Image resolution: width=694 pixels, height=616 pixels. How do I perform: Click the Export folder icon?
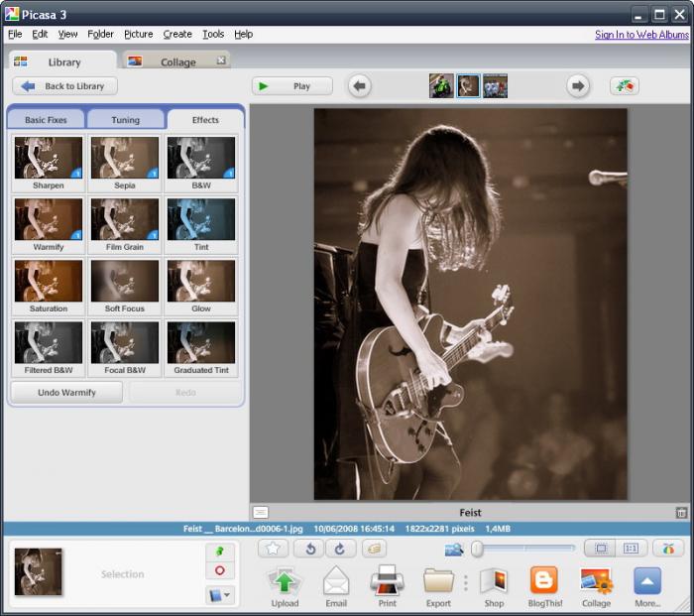[x=438, y=580]
